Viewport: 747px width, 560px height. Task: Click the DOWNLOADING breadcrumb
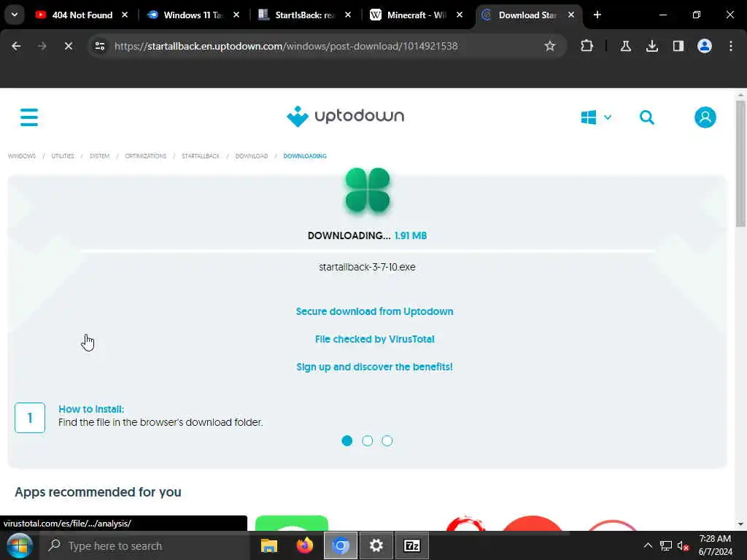[305, 156]
